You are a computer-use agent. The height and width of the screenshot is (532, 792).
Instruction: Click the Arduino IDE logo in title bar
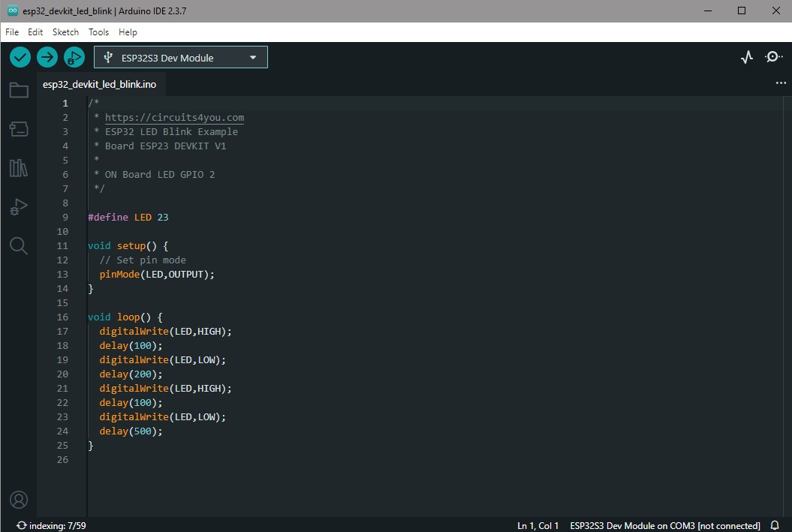tap(13, 11)
